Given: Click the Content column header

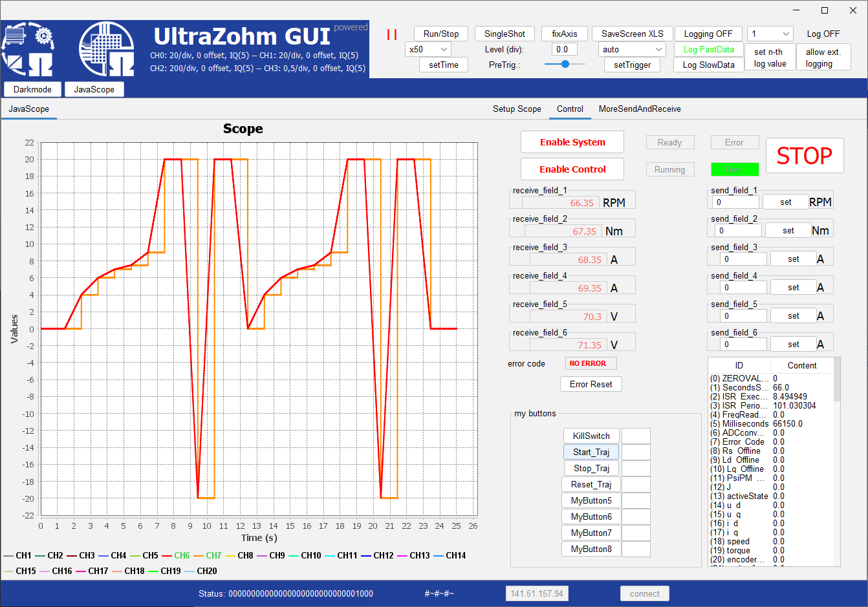Looking at the screenshot, I should [802, 365].
